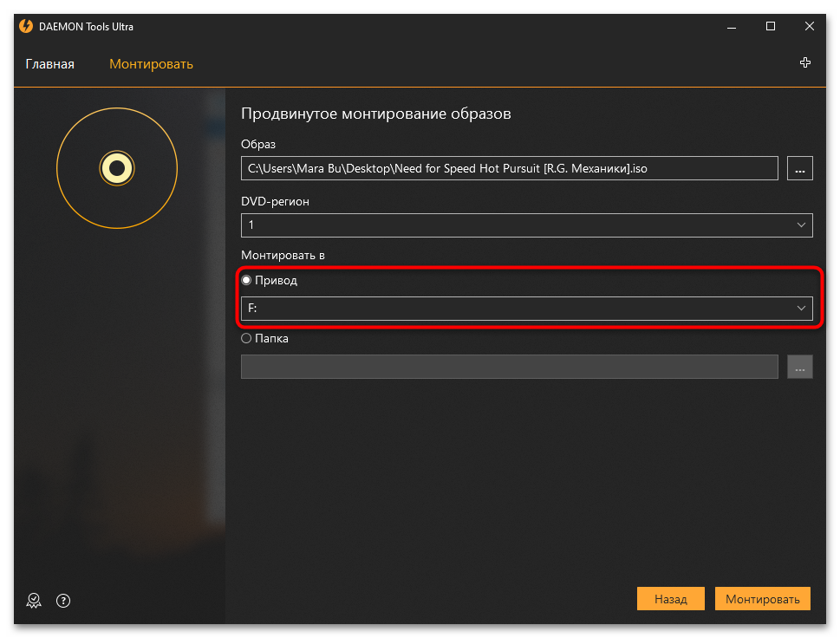Switch to the Главная tab
Screen dimensions: 840x638
[49, 64]
